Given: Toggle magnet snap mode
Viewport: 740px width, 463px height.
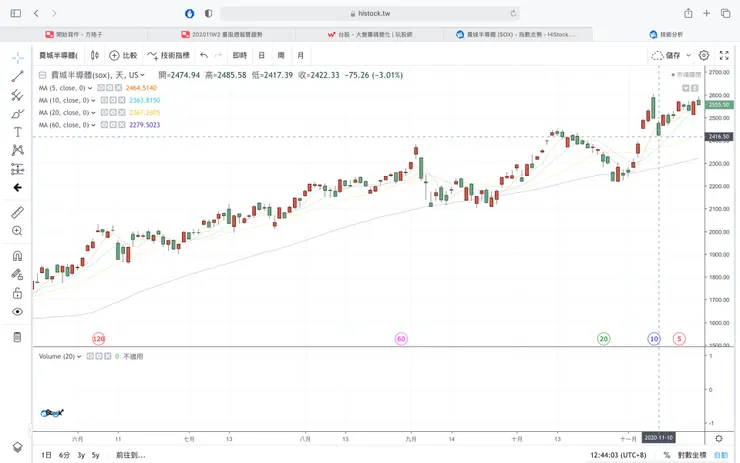Looking at the screenshot, I should tap(17, 256).
